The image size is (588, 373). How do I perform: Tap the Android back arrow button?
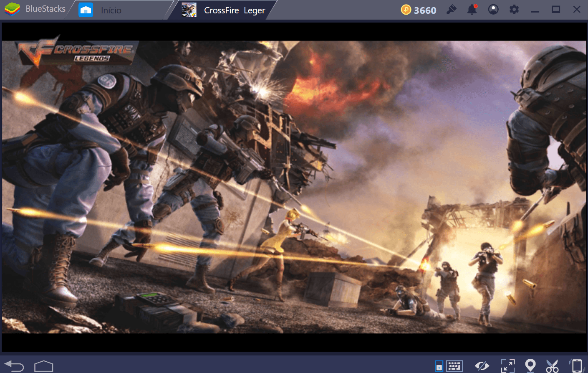click(14, 366)
